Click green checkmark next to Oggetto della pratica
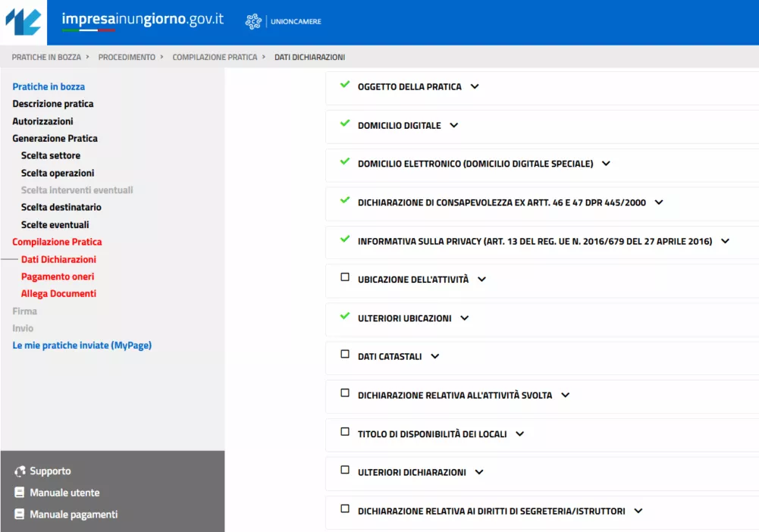 [345, 85]
